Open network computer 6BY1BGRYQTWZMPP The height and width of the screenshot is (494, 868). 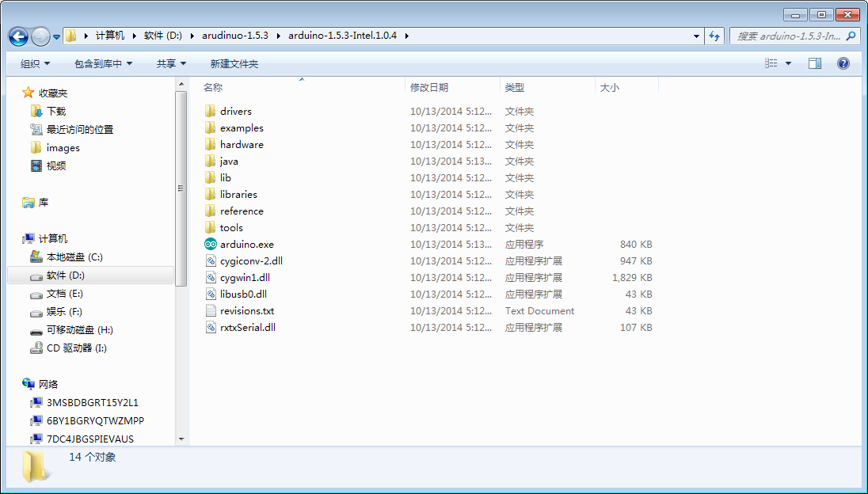pos(95,420)
